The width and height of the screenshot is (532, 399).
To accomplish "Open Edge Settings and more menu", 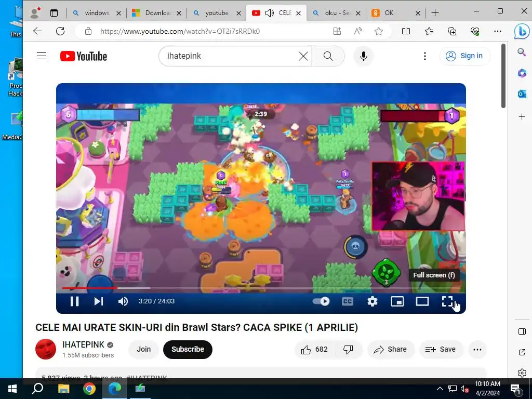I will 498,31.
